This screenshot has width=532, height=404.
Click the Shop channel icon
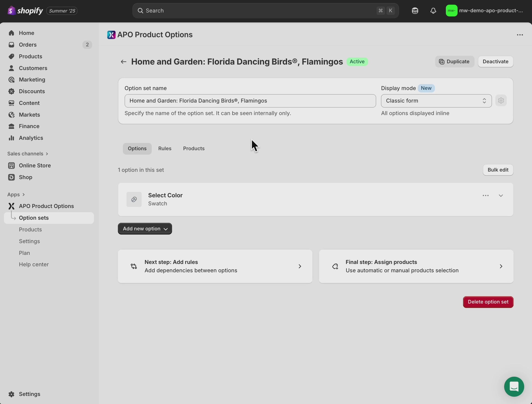pos(11,177)
